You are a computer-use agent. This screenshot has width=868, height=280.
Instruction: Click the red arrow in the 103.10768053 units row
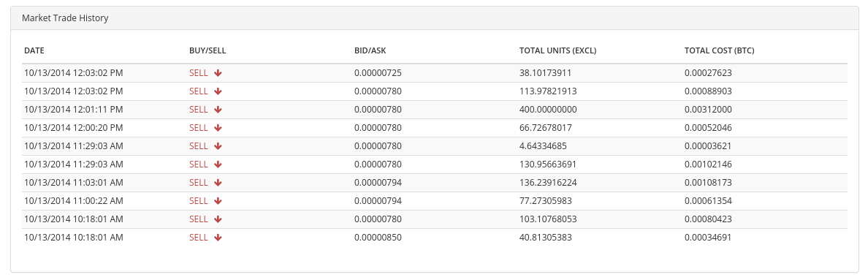point(218,219)
